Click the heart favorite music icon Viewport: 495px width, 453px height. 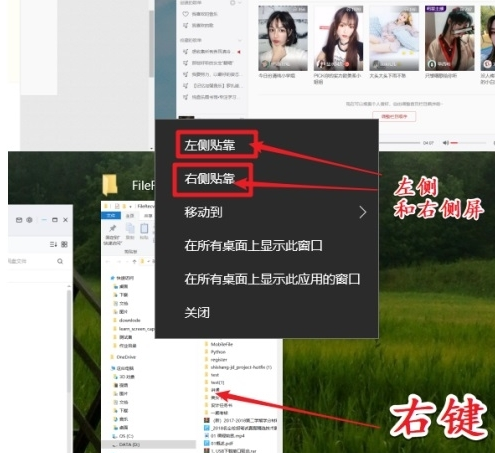click(x=186, y=14)
